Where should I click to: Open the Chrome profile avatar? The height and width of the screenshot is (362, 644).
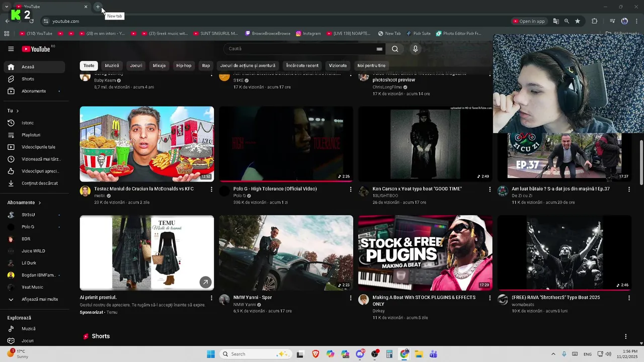(x=624, y=21)
